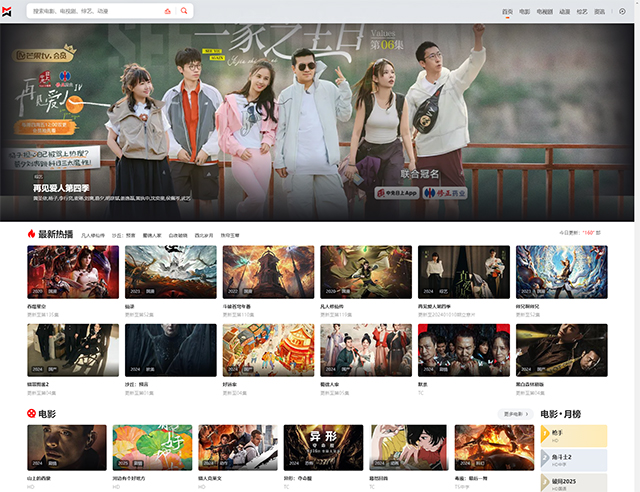Viewport: 640px width, 492px height.
Task: Open the 吞噬星空 poster thumbnail
Action: (73, 272)
